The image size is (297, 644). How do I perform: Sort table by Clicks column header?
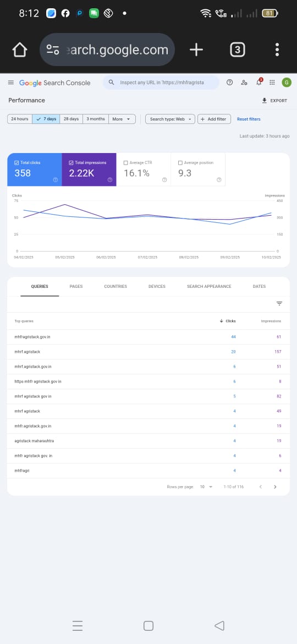coord(228,321)
